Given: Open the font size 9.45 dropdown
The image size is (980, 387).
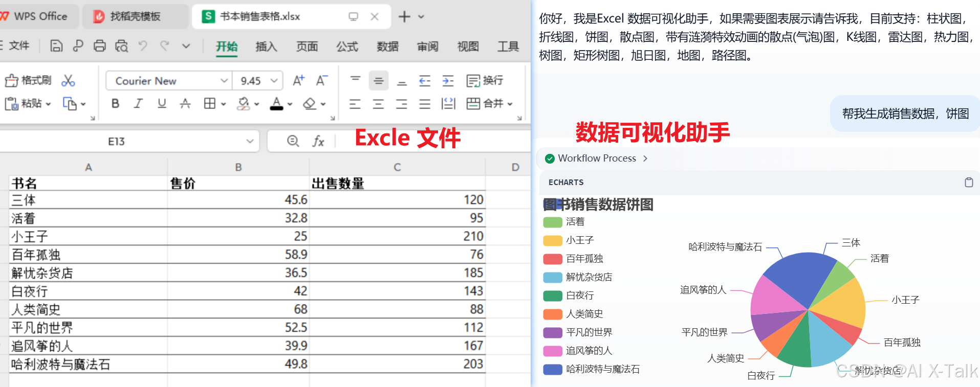Looking at the screenshot, I should point(274,81).
